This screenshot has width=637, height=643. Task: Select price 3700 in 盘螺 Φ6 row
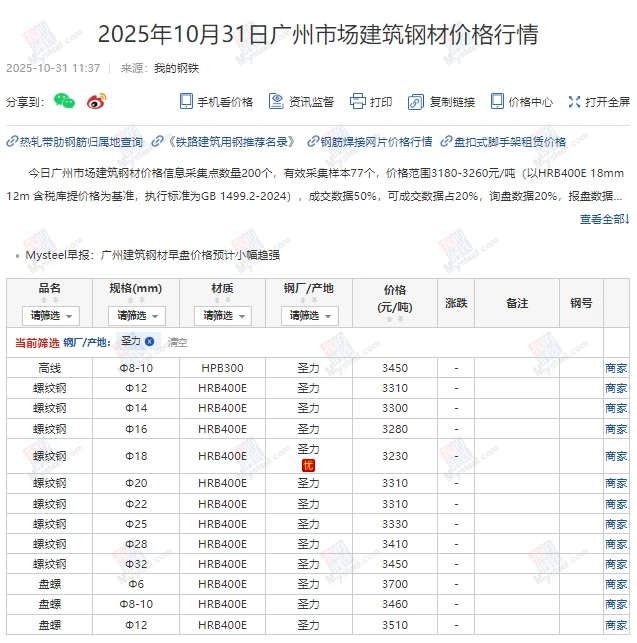click(395, 584)
